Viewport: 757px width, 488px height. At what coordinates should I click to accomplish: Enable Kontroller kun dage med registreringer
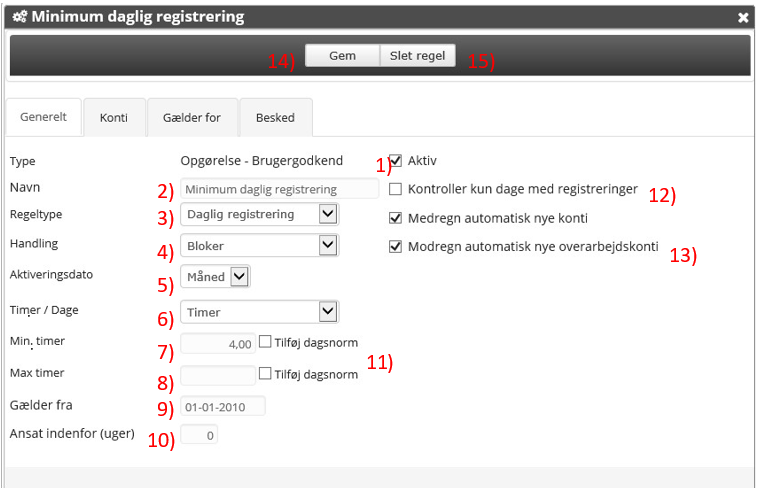coord(396,189)
